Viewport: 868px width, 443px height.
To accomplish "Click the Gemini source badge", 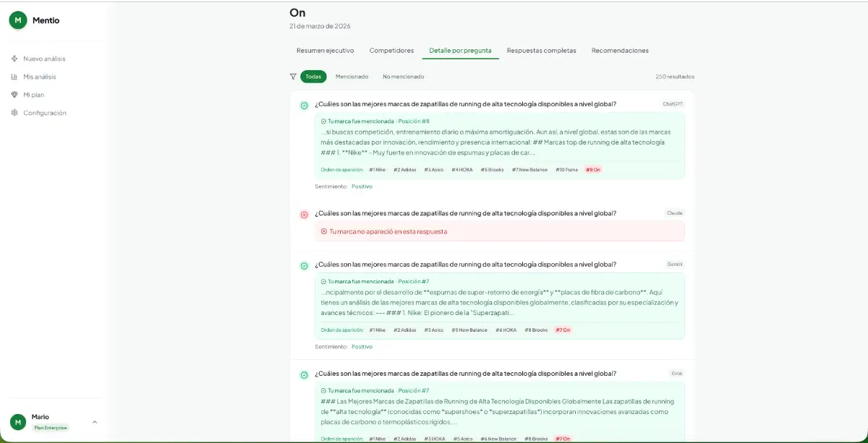I will [675, 264].
